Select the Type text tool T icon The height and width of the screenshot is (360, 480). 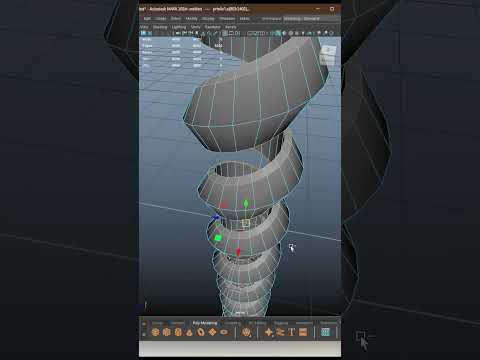pyautogui.click(x=292, y=332)
